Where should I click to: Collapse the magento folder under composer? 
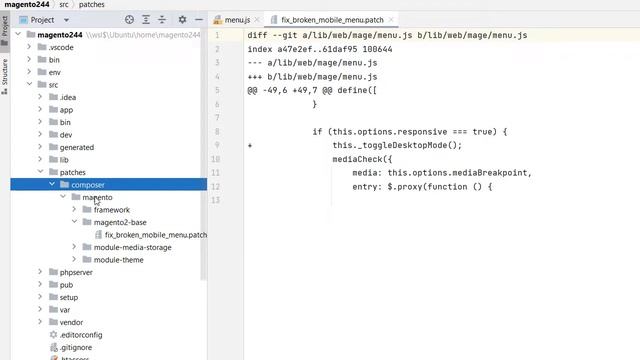coord(63,197)
